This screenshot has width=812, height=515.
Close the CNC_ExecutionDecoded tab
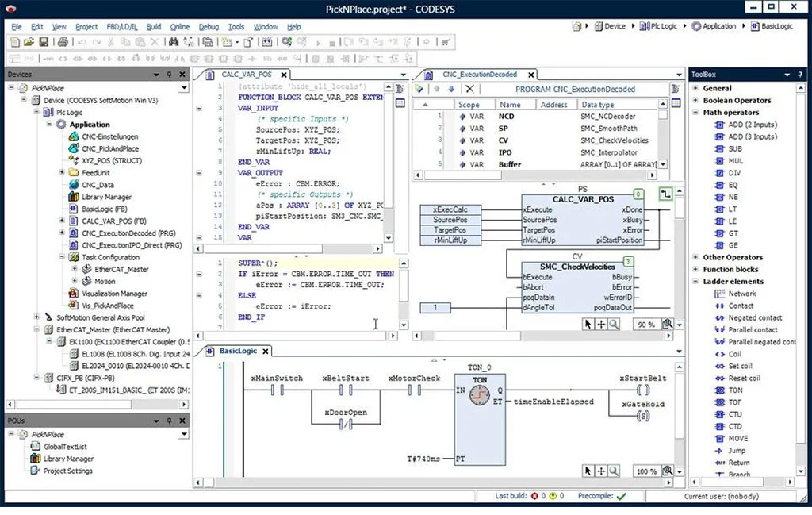(530, 75)
